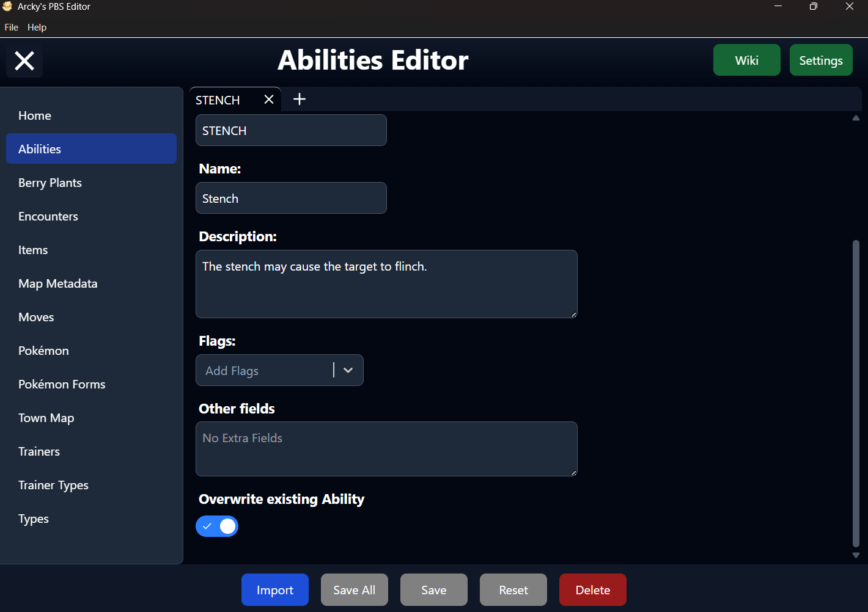The width and height of the screenshot is (868, 612).
Task: Select the STENCH tab
Action: (218, 100)
